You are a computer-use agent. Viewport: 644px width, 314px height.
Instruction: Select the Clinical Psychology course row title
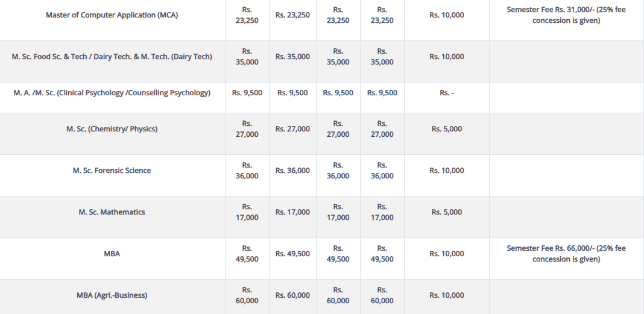coord(112,93)
